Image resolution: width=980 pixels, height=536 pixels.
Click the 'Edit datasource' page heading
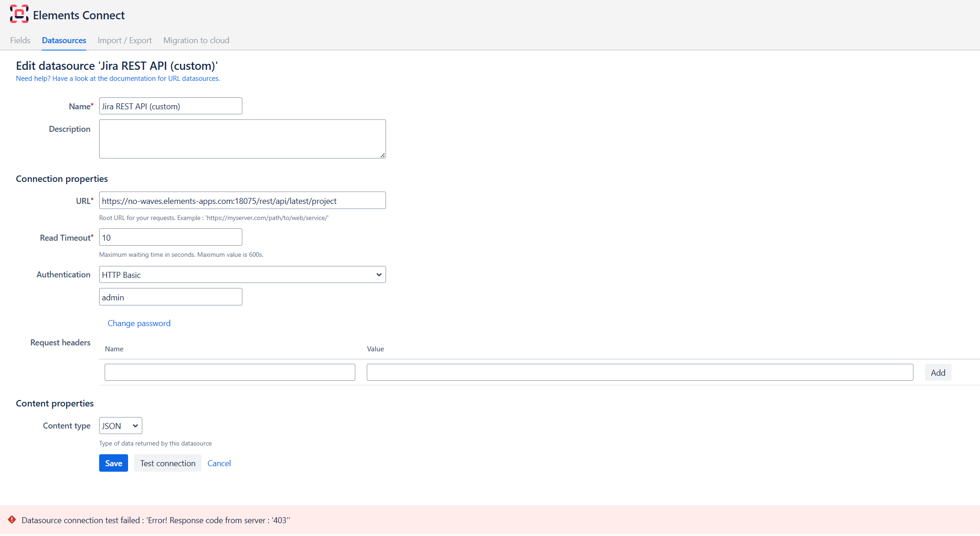coord(117,66)
